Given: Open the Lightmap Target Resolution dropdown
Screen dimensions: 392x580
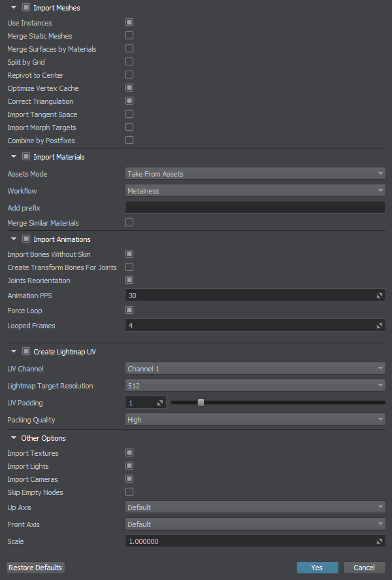Looking at the screenshot, I should (x=255, y=385).
